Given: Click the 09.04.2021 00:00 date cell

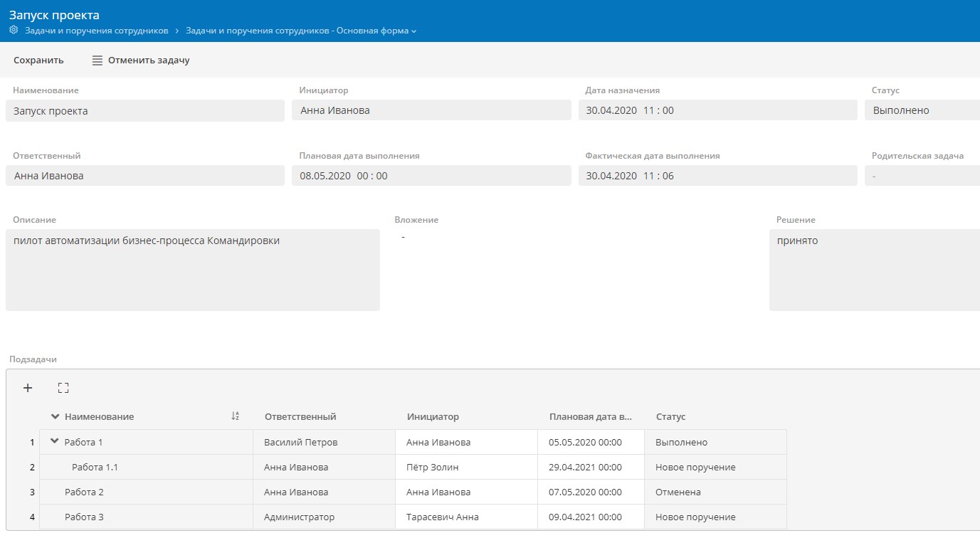Looking at the screenshot, I should pyautogui.click(x=591, y=517).
